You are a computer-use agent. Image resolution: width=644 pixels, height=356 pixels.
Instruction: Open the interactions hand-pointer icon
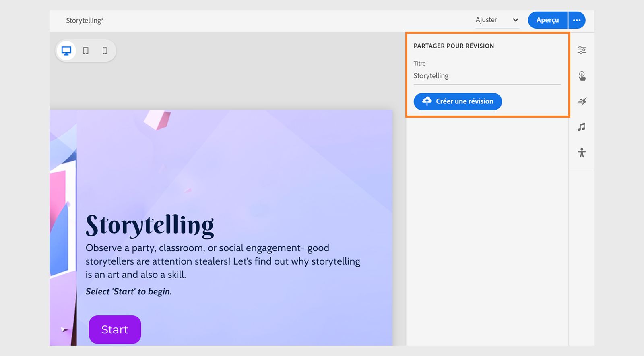pos(582,76)
